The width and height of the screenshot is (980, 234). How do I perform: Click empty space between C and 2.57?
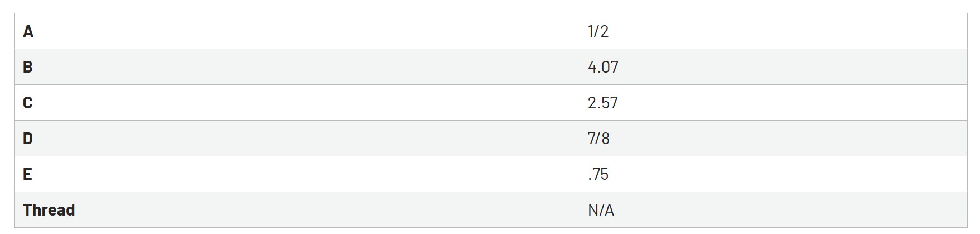pos(307,103)
